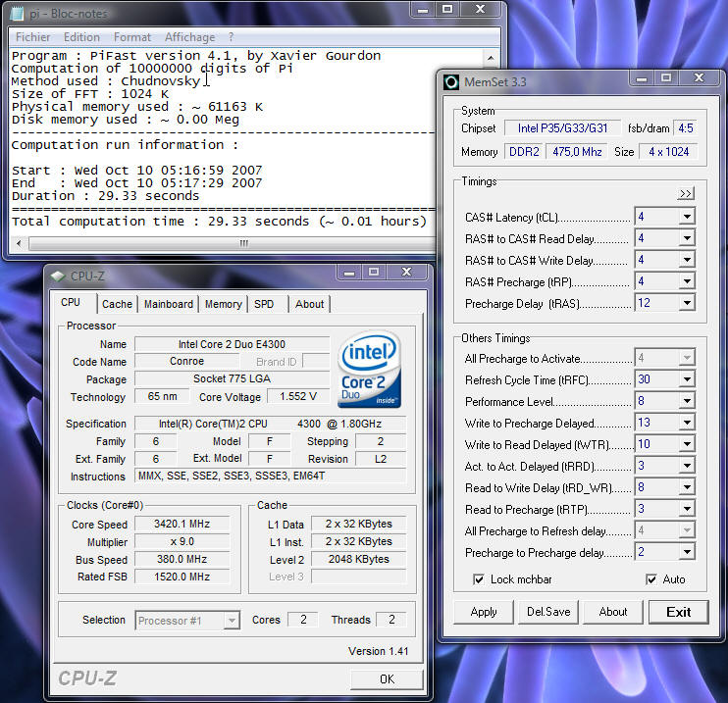Click OK in the CPU-Z window
Screen dimensions: 728x703
coord(387,679)
